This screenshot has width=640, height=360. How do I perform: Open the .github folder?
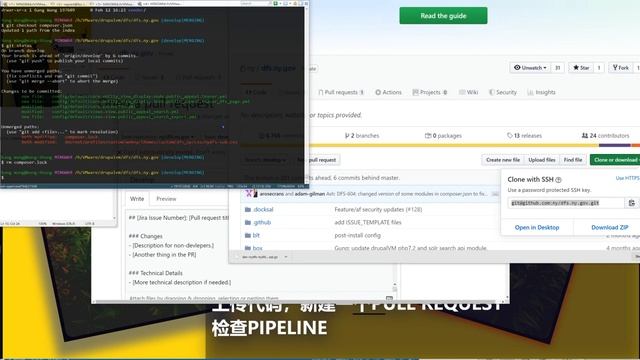point(262,222)
